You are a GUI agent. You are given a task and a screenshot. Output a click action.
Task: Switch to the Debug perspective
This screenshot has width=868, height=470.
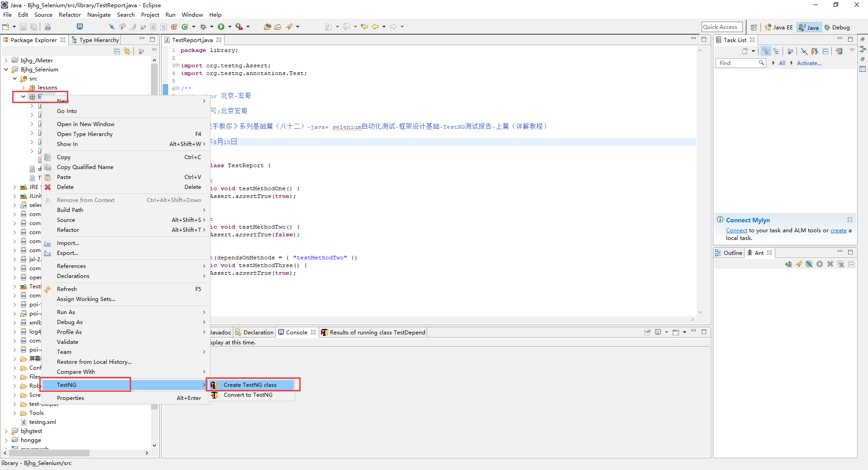pos(837,27)
